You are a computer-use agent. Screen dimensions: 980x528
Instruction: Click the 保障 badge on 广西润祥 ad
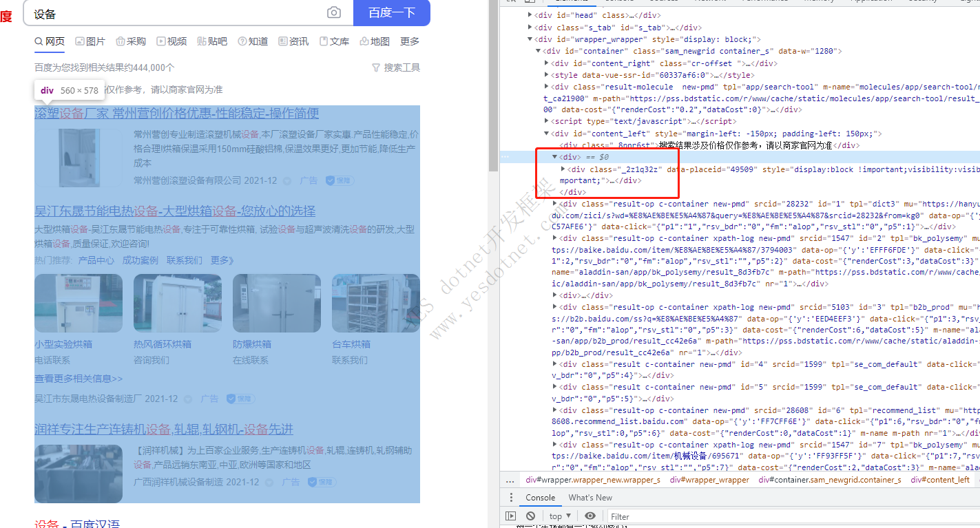click(x=321, y=482)
